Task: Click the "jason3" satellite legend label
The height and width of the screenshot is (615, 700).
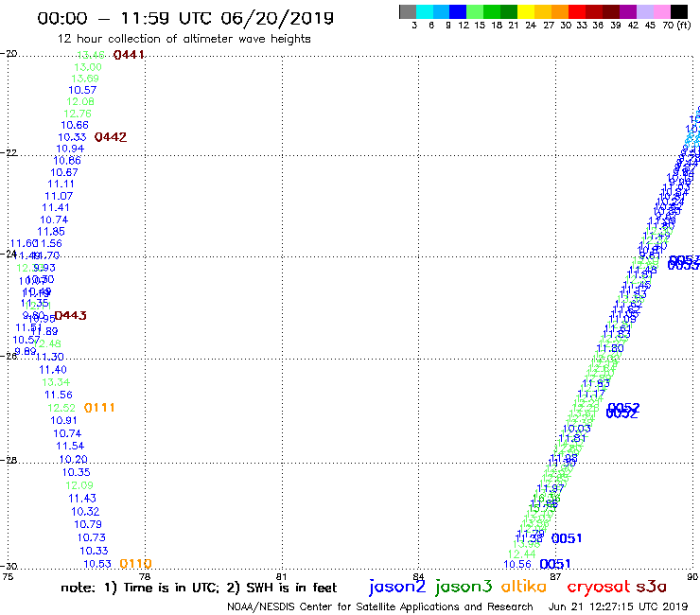Action: pos(464,587)
